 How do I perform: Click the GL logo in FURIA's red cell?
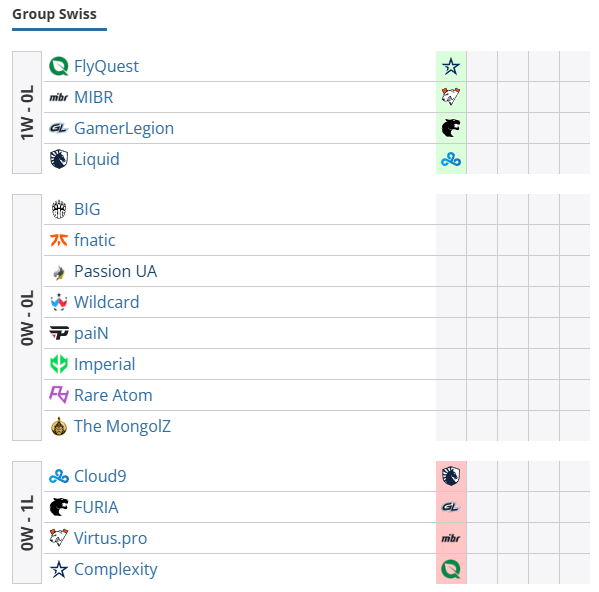[451, 507]
